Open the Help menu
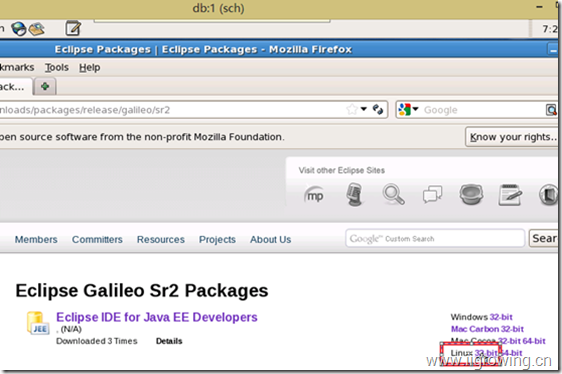Image resolution: width=562 pixels, height=374 pixels. click(x=90, y=67)
